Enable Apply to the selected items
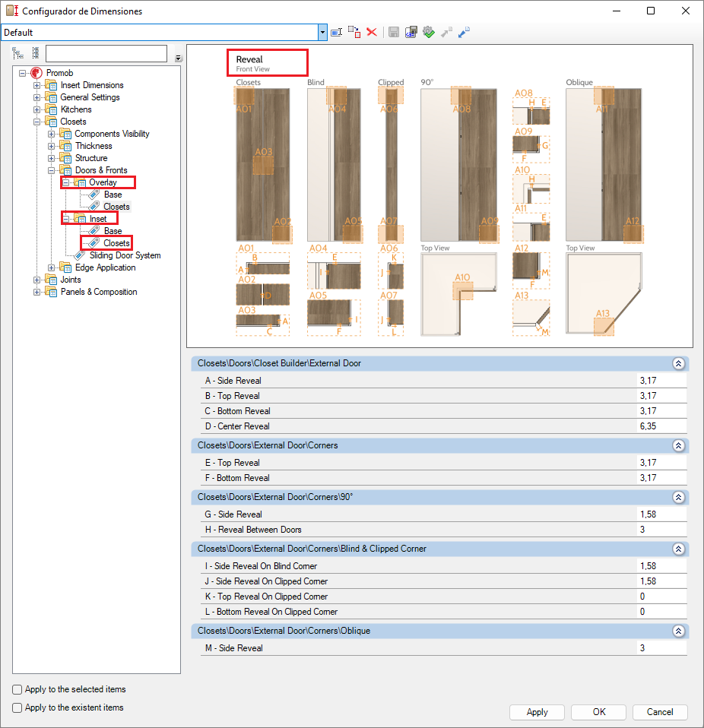Viewport: 704px width, 728px height. pos(17,689)
